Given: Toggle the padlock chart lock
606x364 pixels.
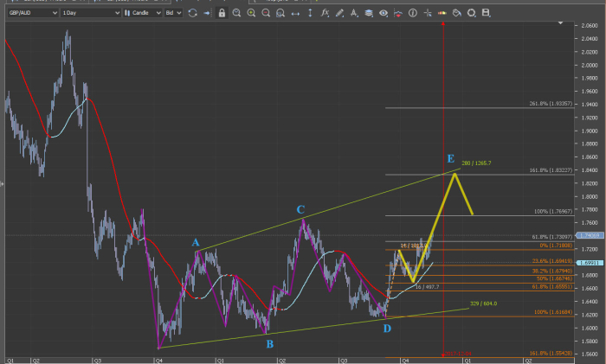Looking at the screenshot, I should 222,13.
